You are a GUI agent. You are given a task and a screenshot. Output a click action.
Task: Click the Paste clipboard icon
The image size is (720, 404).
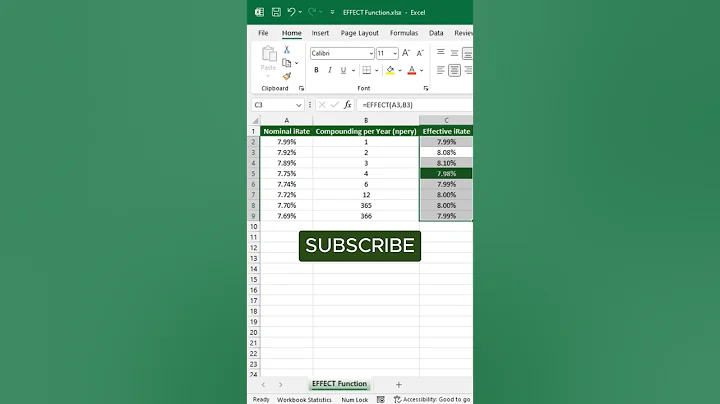[x=269, y=54]
